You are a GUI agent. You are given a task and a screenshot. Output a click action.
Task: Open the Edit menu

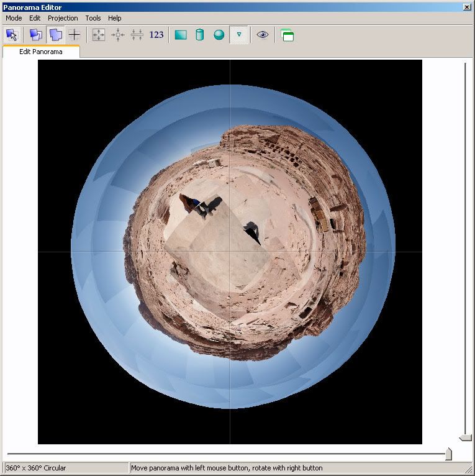click(35, 18)
